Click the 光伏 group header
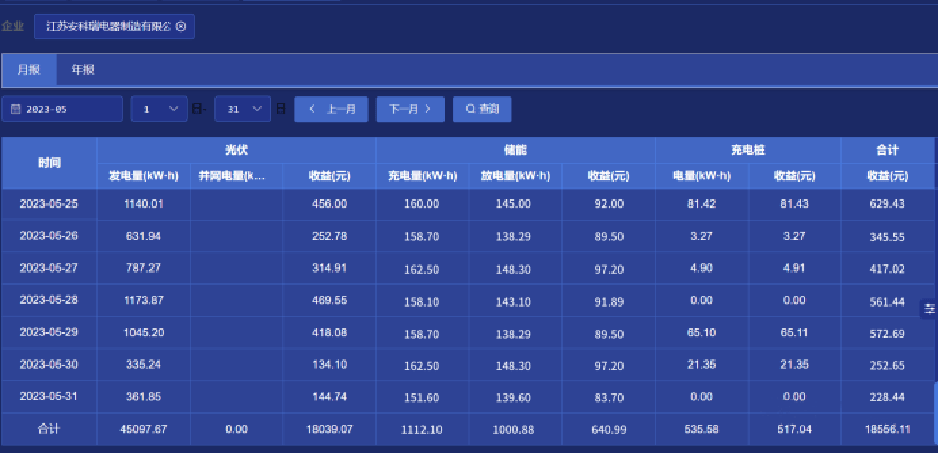938x453 pixels. click(x=236, y=150)
